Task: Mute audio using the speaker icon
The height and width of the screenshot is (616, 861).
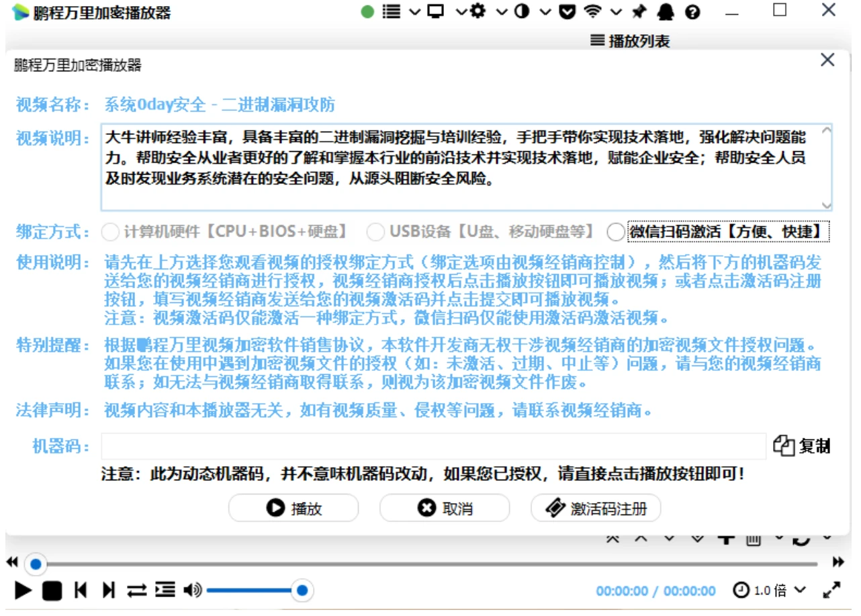Action: (192, 590)
